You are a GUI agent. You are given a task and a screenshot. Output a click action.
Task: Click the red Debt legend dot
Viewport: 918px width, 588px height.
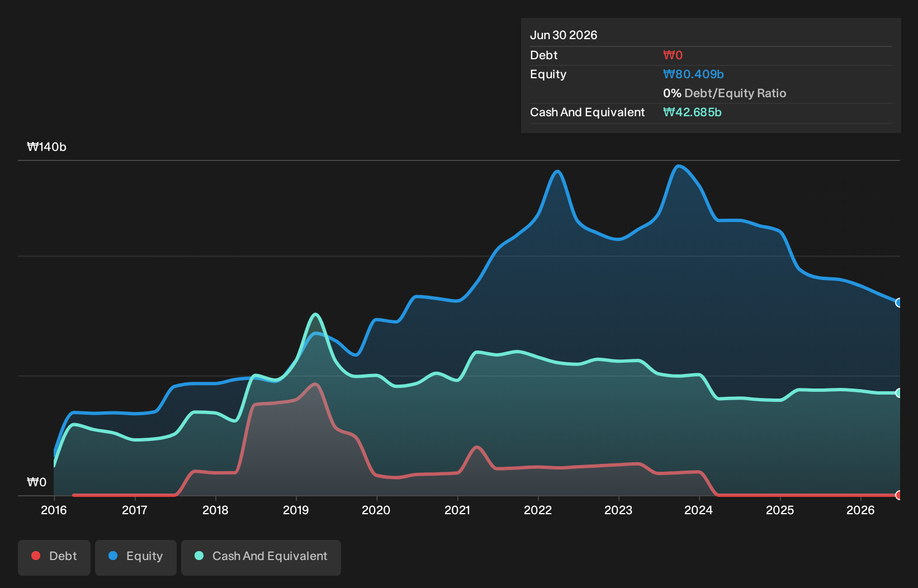coord(36,556)
